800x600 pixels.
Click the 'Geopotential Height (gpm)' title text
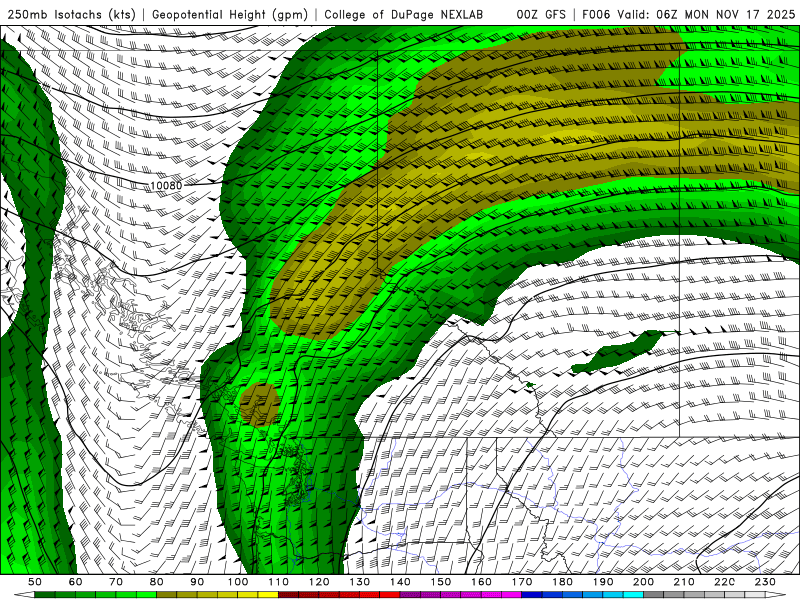(230, 15)
